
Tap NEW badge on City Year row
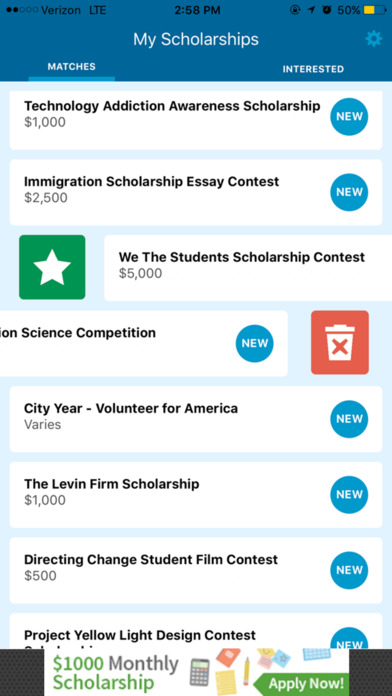(349, 419)
